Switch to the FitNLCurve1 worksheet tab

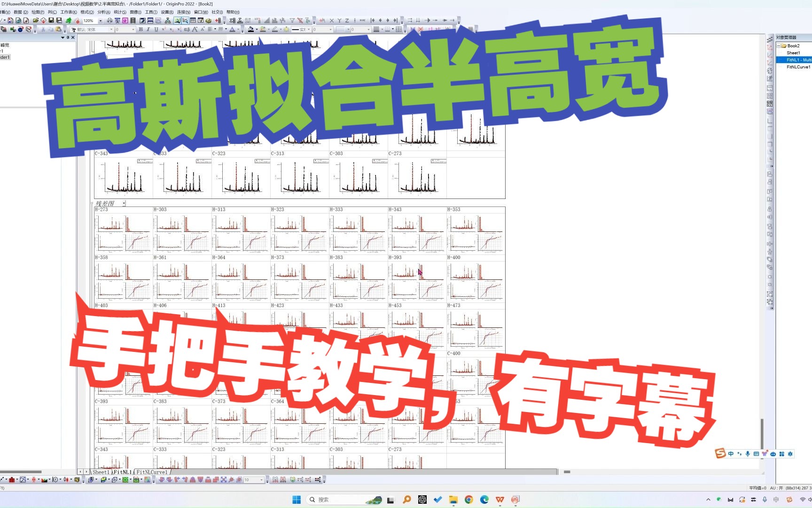click(152, 472)
